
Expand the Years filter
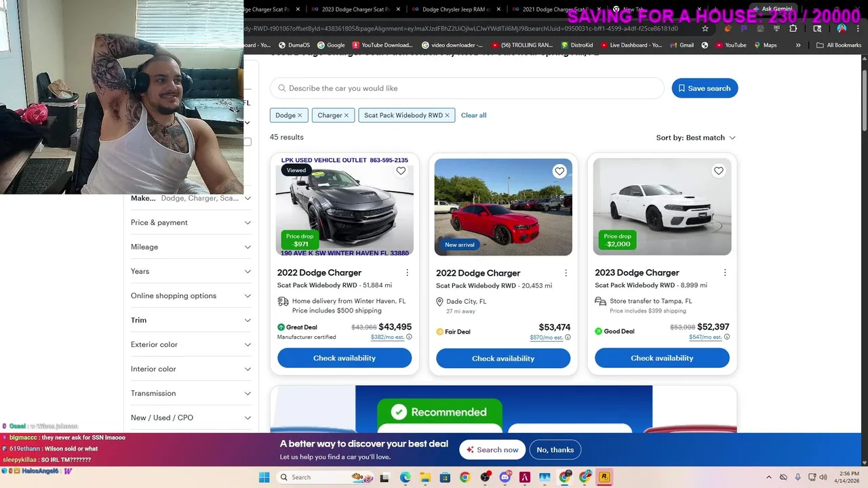pos(191,271)
